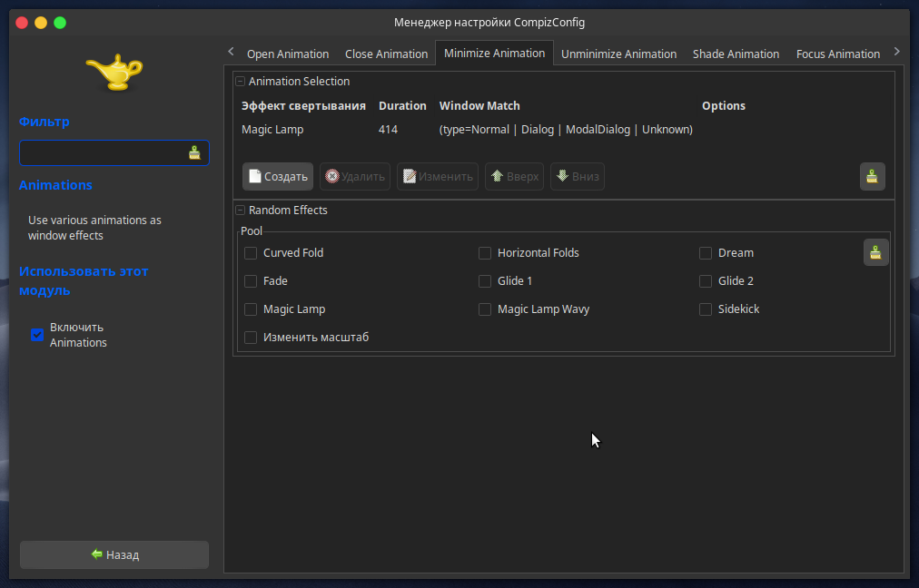Go to the Shade Animation tab
919x588 pixels.
click(736, 54)
